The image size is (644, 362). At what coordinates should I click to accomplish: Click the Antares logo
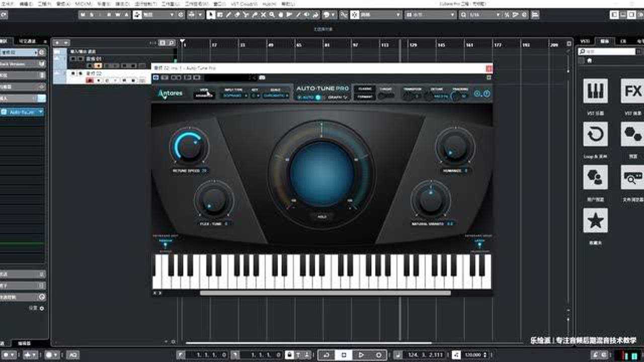coord(171,94)
